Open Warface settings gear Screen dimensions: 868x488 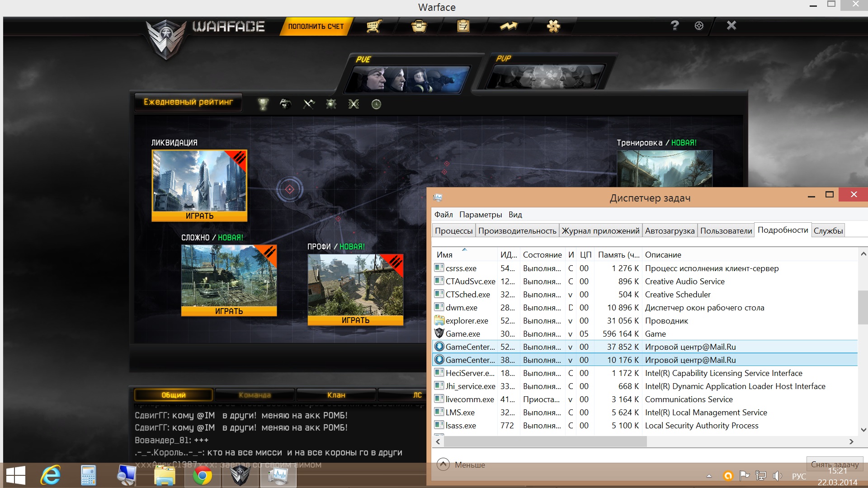click(x=699, y=26)
